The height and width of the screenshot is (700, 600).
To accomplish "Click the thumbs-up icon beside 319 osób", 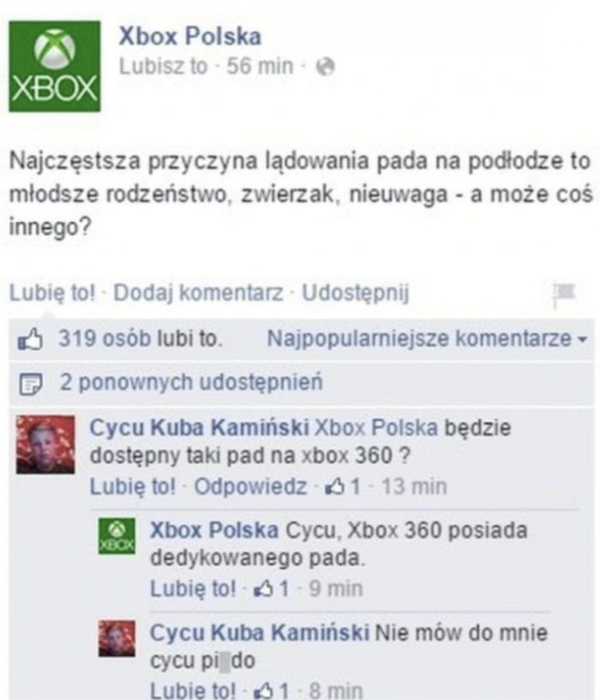I will [x=29, y=339].
